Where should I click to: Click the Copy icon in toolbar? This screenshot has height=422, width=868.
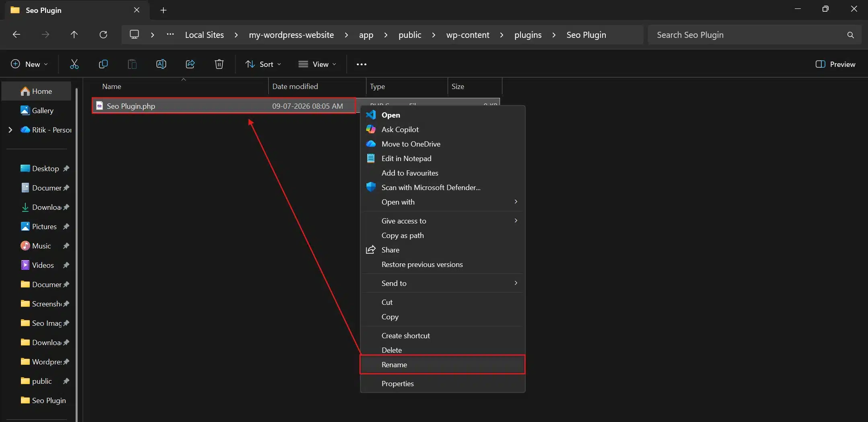click(x=103, y=64)
